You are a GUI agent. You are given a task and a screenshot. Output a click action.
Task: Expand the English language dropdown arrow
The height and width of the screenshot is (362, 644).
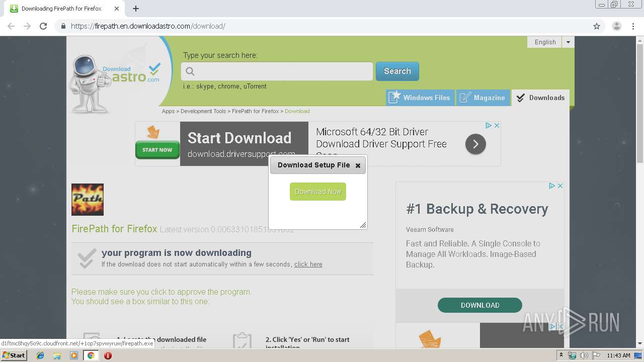[x=568, y=42]
